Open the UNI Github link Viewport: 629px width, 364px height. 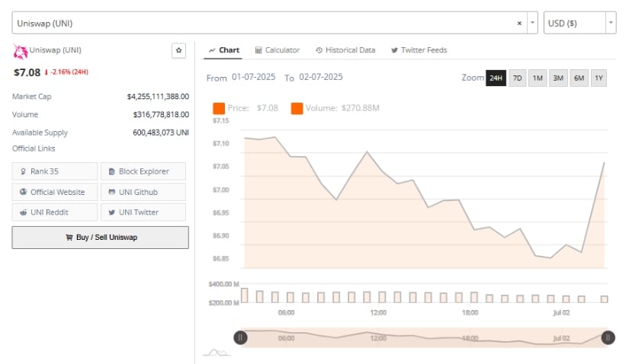pos(143,192)
